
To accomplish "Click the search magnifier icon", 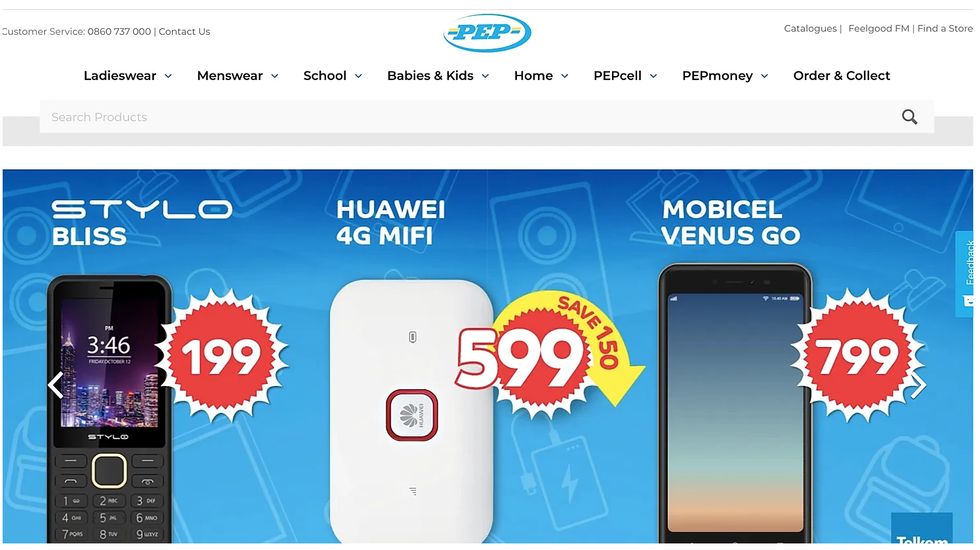I will point(909,117).
